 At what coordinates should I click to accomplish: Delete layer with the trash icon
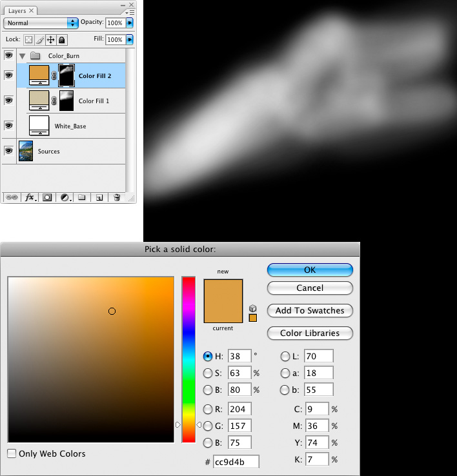pyautogui.click(x=117, y=198)
